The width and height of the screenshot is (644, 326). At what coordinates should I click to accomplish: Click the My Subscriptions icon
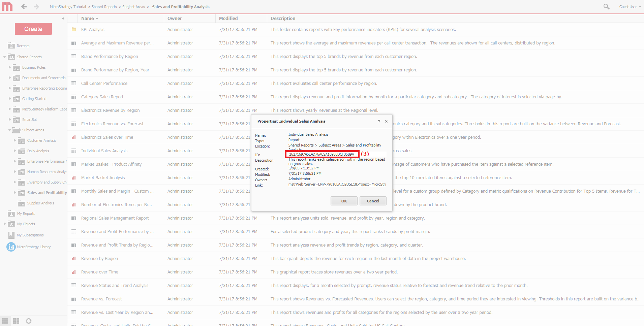tap(11, 235)
